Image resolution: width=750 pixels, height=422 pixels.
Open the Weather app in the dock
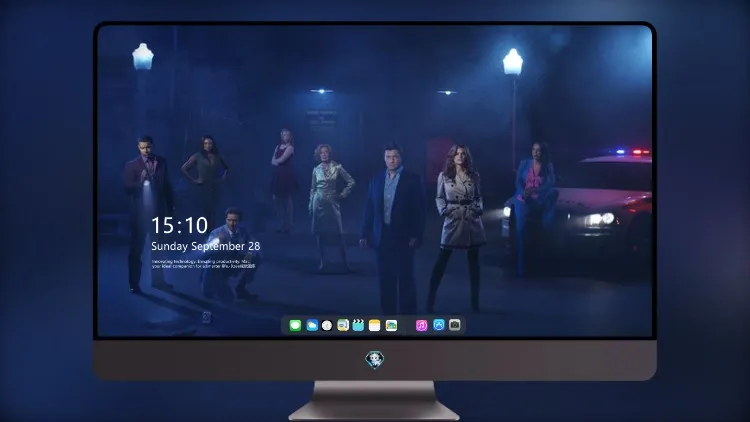pyautogui.click(x=312, y=325)
